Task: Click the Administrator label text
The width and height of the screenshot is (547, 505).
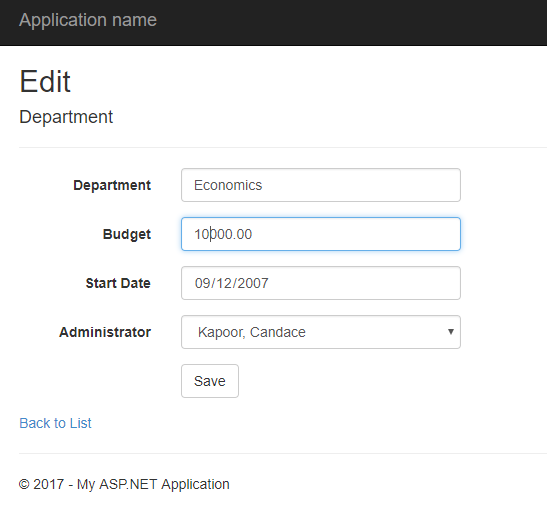Action: coord(105,332)
